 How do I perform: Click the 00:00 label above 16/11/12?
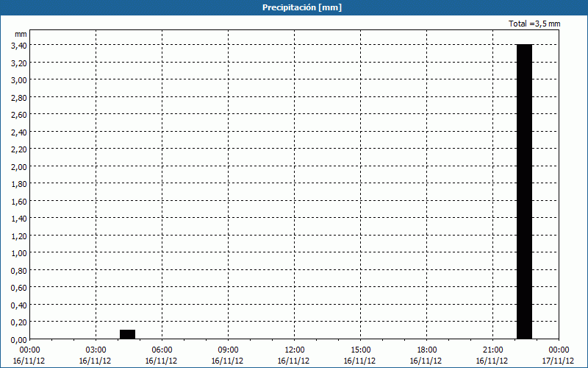tap(29, 350)
